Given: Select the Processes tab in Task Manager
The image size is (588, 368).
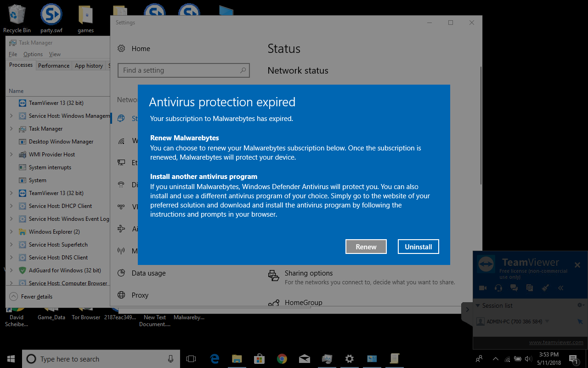Looking at the screenshot, I should [x=21, y=65].
